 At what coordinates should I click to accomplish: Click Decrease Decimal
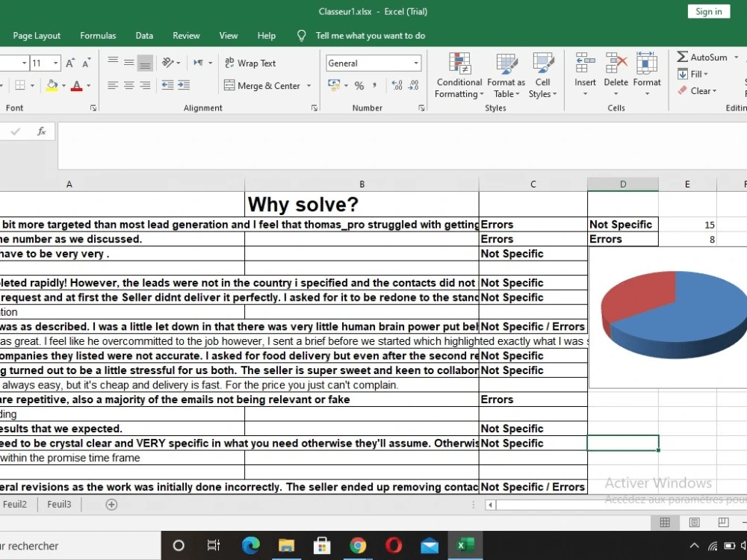414,85
